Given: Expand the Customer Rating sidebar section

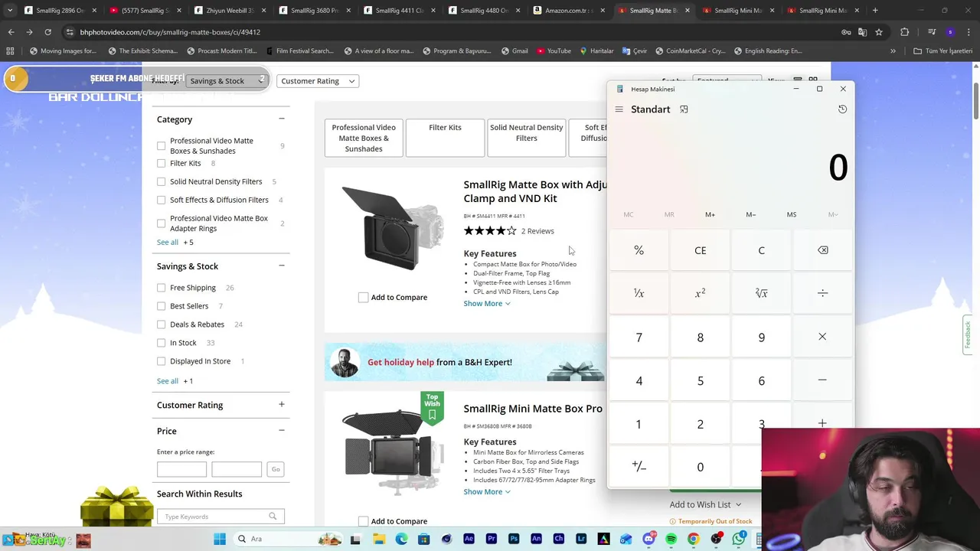Looking at the screenshot, I should coord(281,405).
